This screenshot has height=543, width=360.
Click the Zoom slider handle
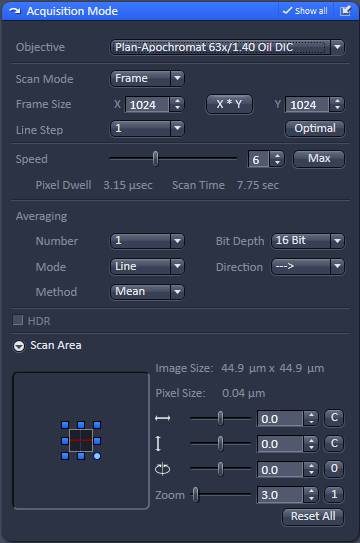[x=196, y=495]
